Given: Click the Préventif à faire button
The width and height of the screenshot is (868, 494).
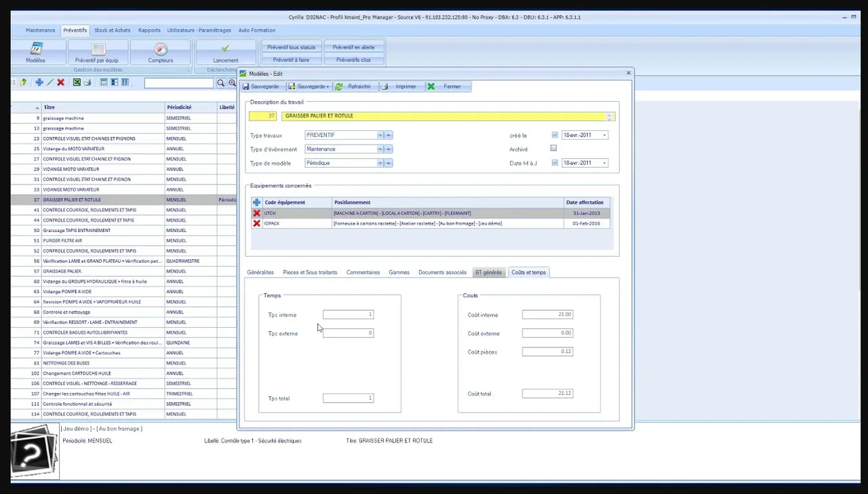Looking at the screenshot, I should 291,60.
